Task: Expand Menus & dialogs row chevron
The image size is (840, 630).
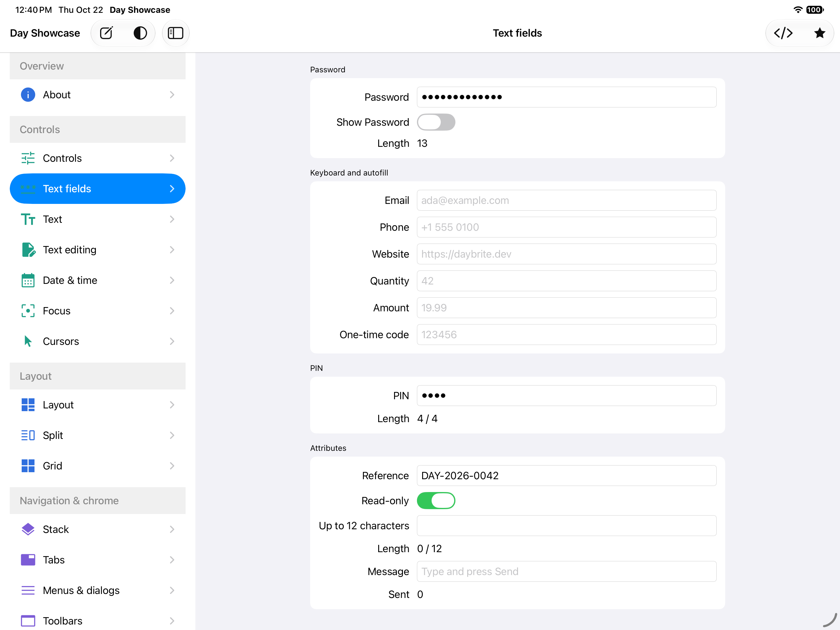Action: tap(172, 590)
